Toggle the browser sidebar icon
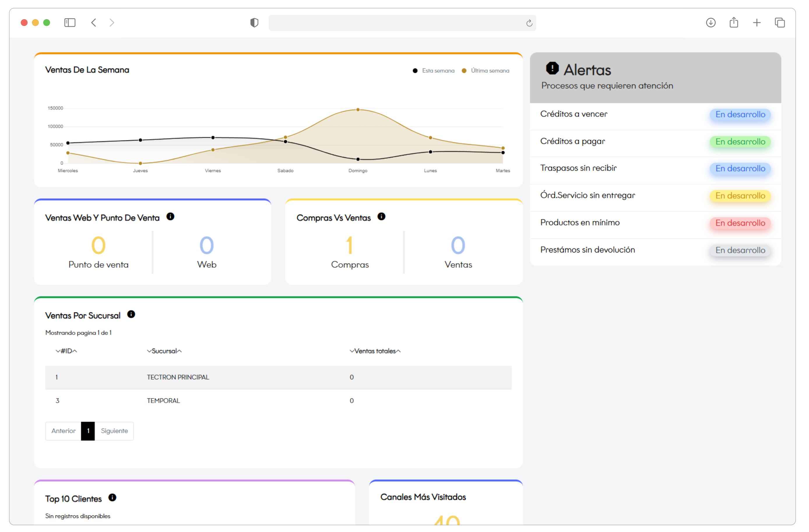This screenshot has height=532, width=809. point(70,23)
